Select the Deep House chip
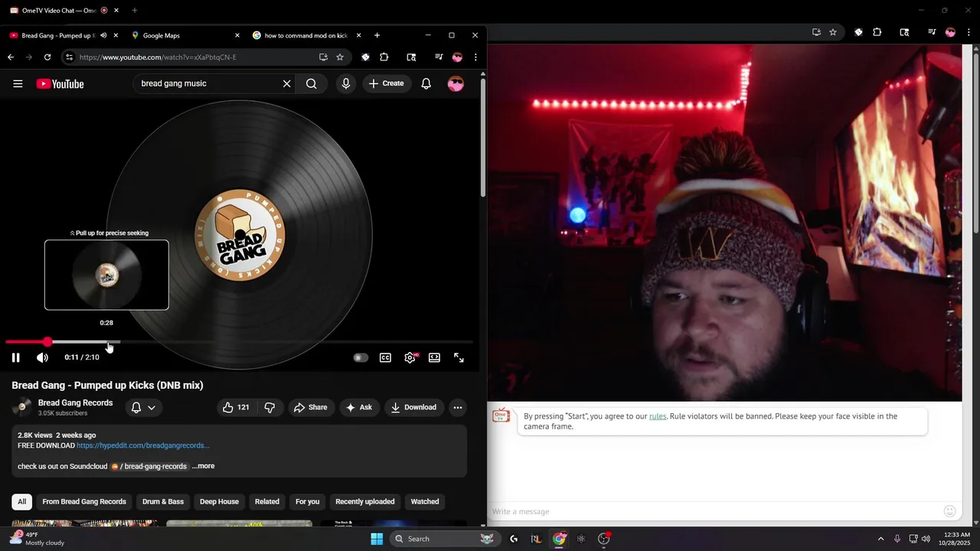 point(219,502)
